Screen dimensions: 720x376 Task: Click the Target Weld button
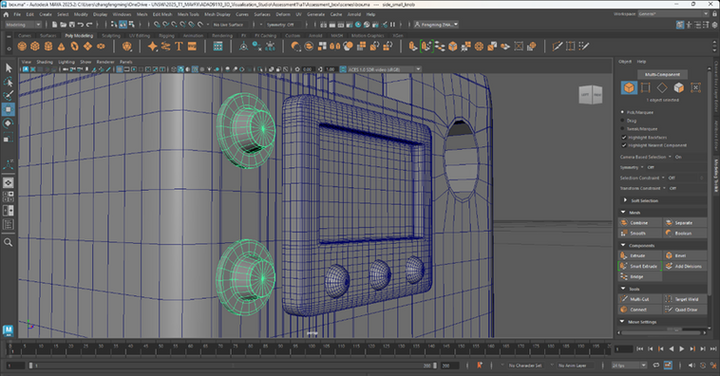coord(685,299)
